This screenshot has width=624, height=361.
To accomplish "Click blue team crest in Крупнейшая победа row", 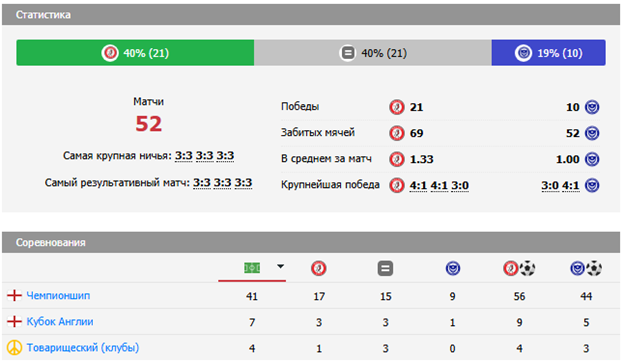I will click(592, 185).
